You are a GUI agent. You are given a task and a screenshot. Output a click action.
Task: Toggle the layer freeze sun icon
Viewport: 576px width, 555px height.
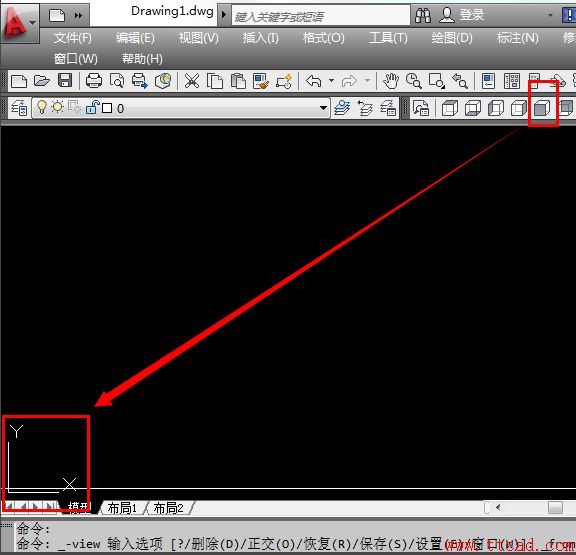click(x=57, y=107)
